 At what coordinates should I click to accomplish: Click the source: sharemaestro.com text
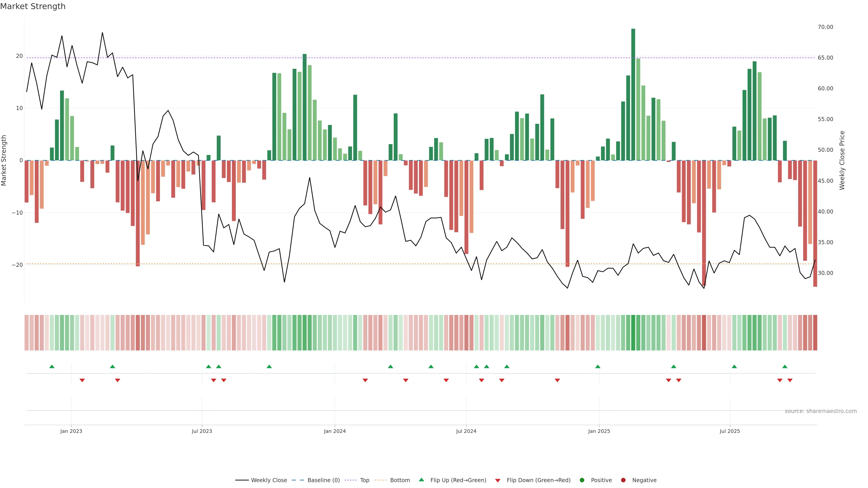point(821,411)
